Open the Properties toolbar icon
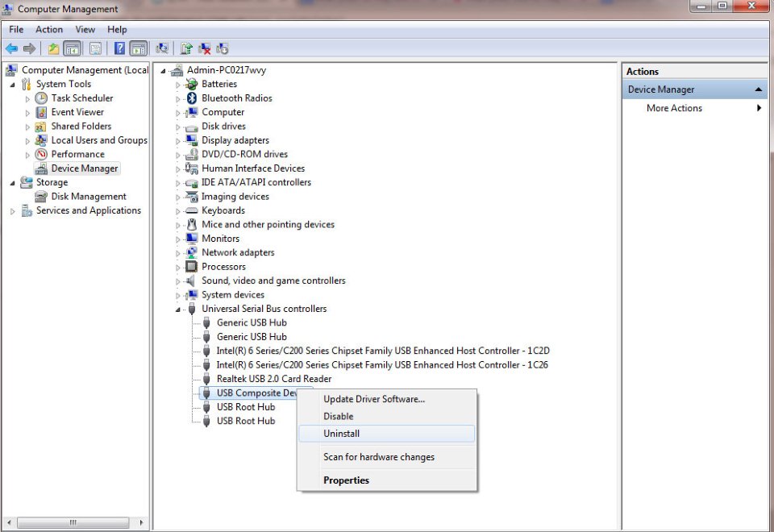 (x=95, y=48)
